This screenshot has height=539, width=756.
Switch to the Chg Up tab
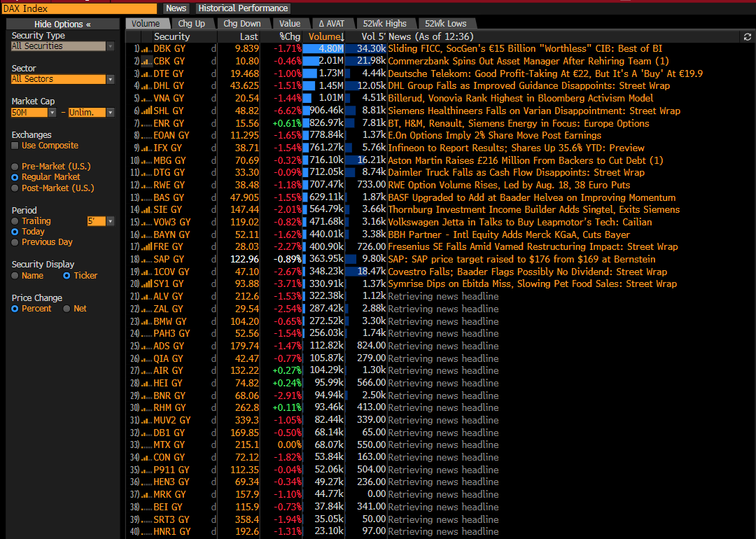[x=191, y=24]
